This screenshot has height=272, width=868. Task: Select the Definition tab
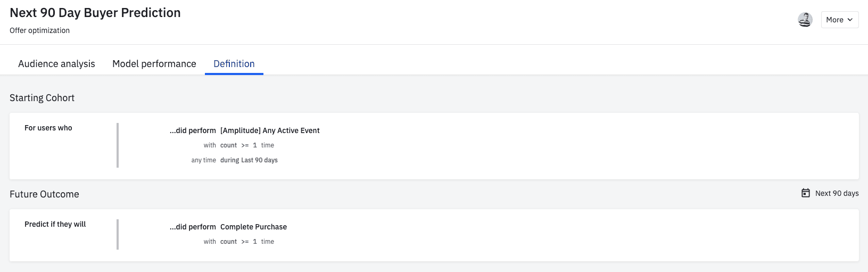coord(234,64)
